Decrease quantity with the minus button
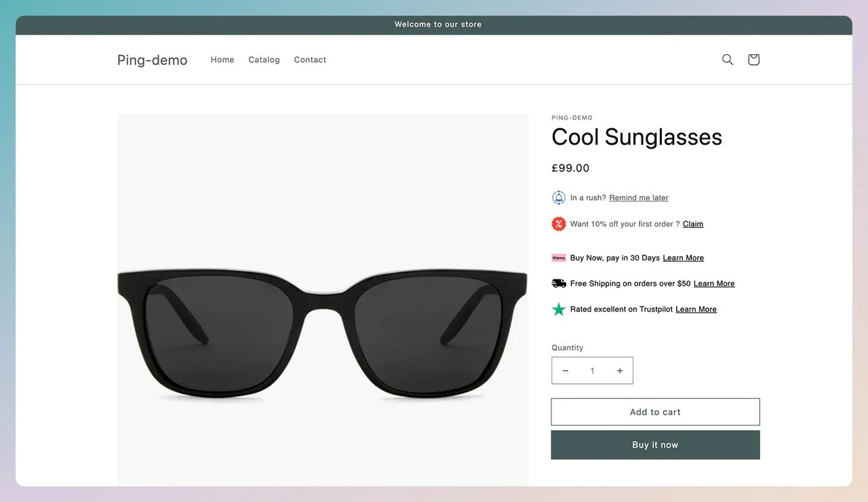Viewport: 868px width, 502px height. [x=566, y=371]
